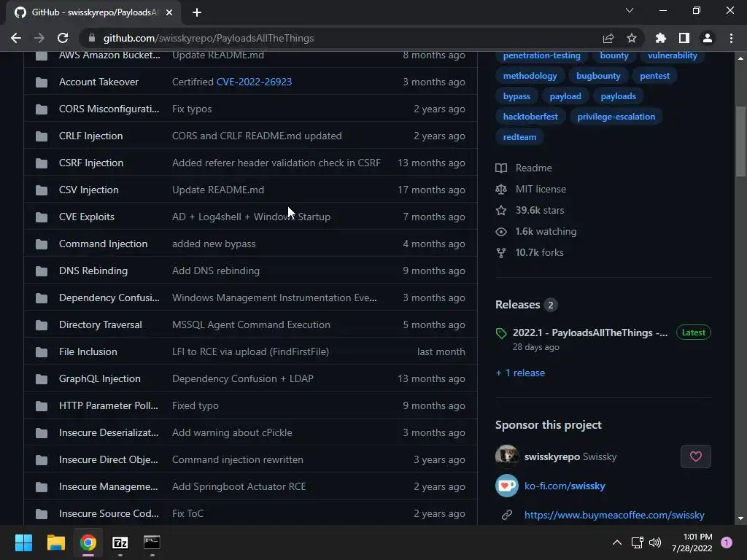The width and height of the screenshot is (747, 560).
Task: Click the hacktoberfest topic tag
Action: point(530,117)
